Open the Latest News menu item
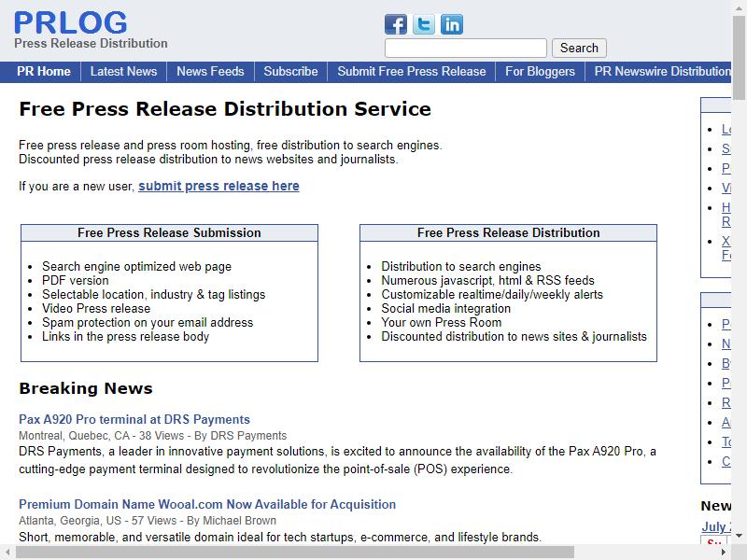 (124, 72)
